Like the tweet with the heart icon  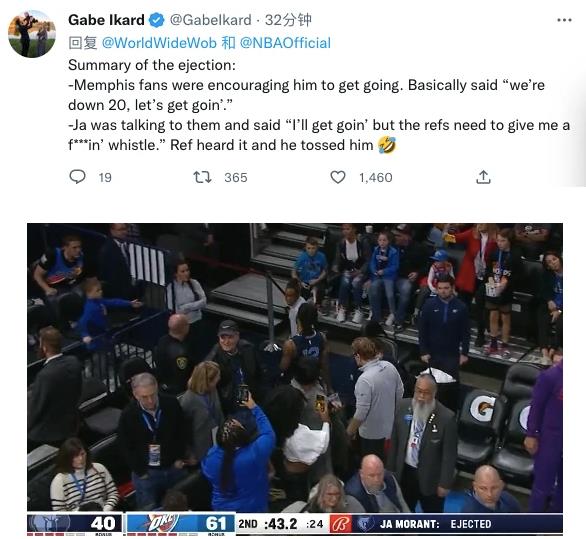338,177
